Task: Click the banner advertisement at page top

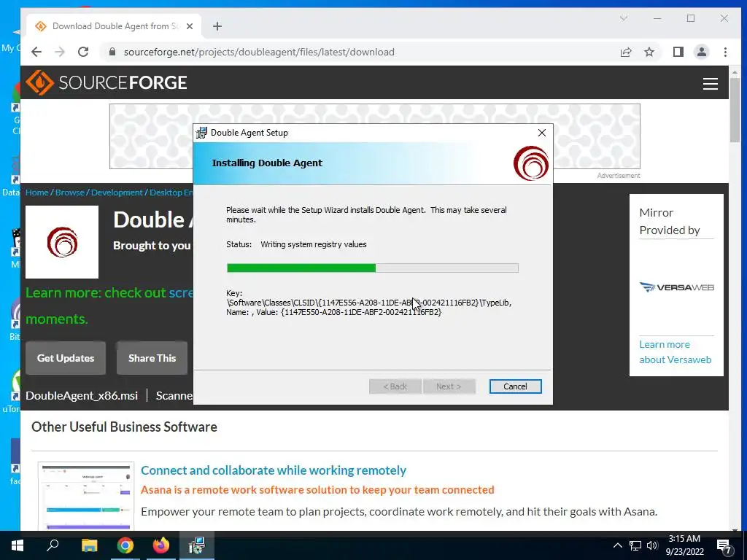Action: 374,136
